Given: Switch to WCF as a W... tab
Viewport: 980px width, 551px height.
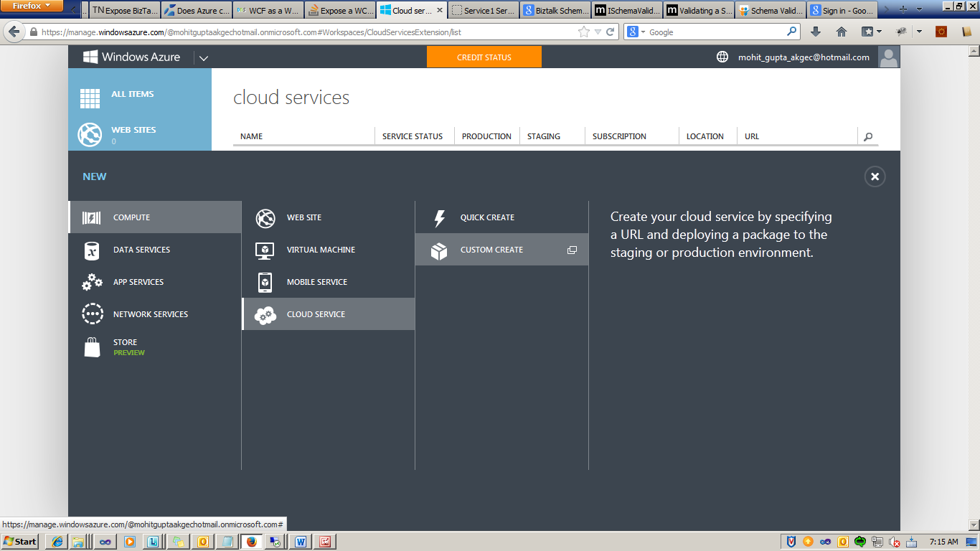Looking at the screenshot, I should coord(268,11).
